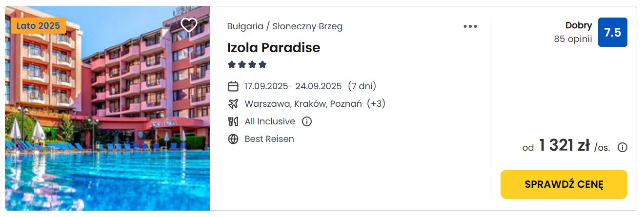The width and height of the screenshot is (644, 217).
Task: Click the globe tour operator icon
Action: tap(233, 139)
